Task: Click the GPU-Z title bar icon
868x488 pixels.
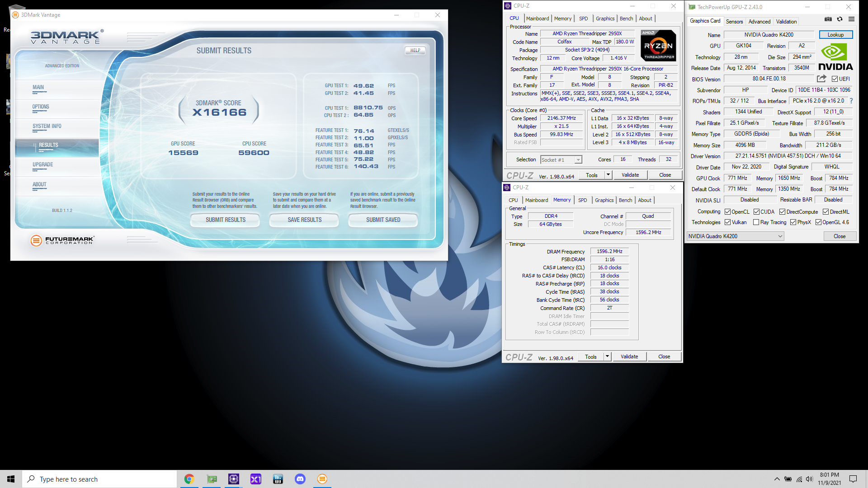Action: (x=692, y=7)
